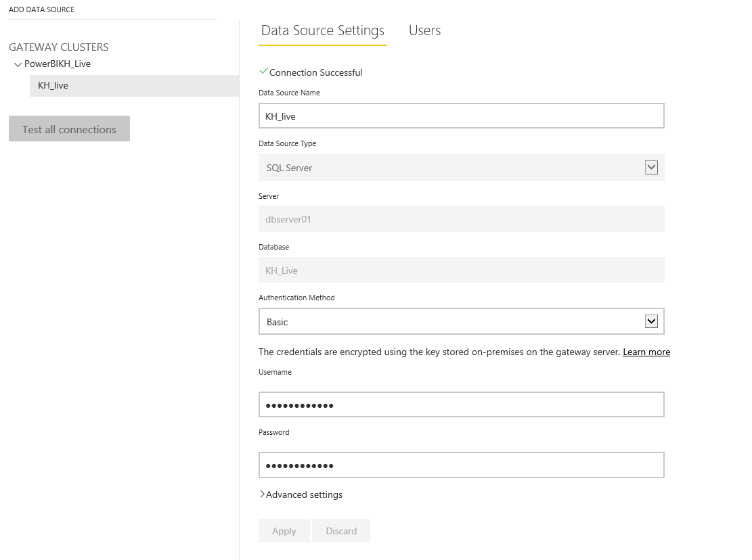
Task: Focus the Username field
Action: [462, 405]
